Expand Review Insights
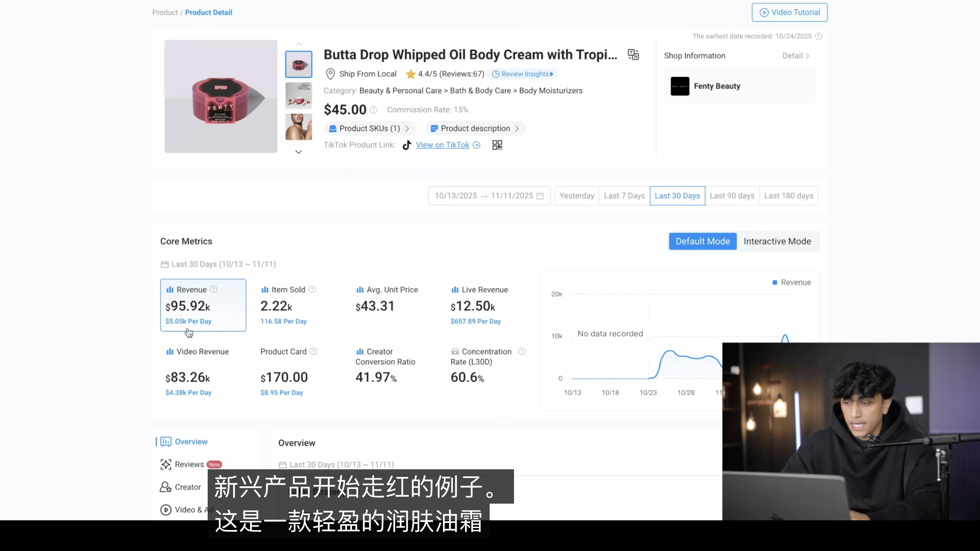Image resolution: width=980 pixels, height=551 pixels. [523, 74]
